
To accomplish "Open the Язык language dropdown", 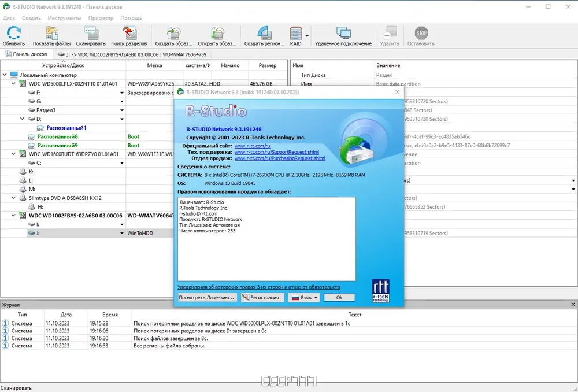I will point(304,297).
